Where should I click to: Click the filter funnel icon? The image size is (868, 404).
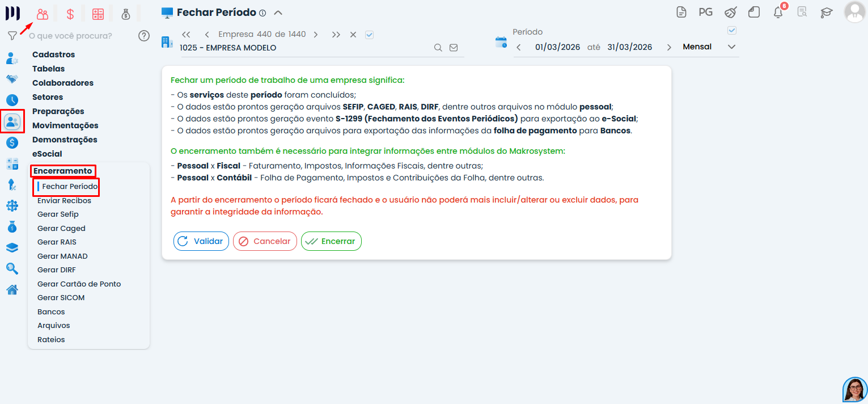[x=12, y=36]
